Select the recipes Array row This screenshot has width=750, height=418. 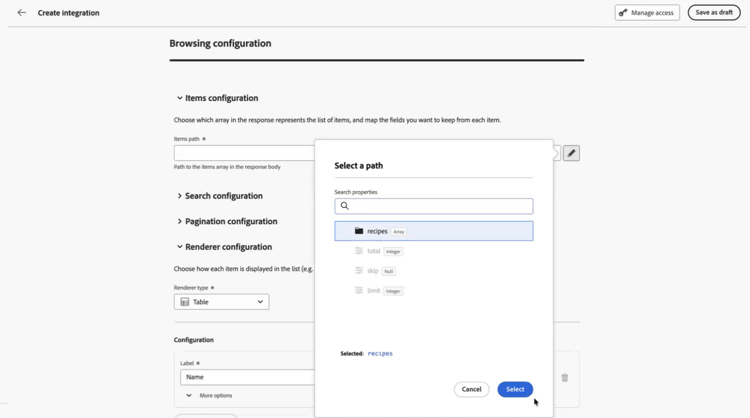coord(433,231)
